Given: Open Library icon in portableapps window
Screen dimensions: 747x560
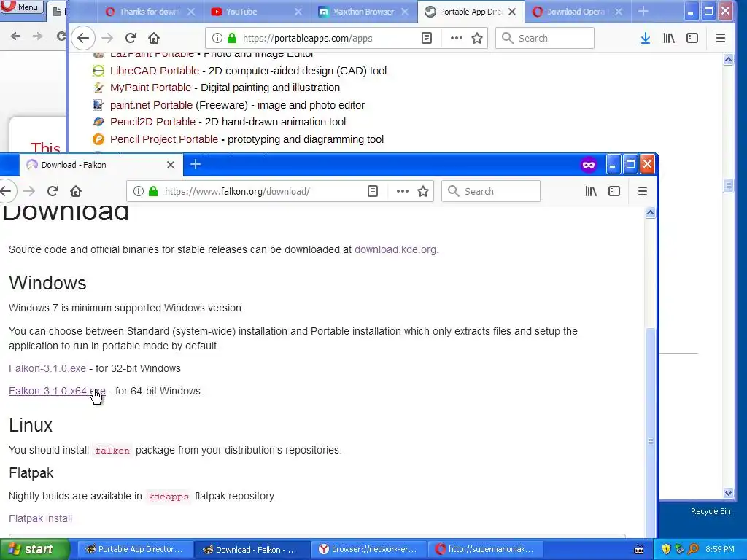Looking at the screenshot, I should (669, 38).
